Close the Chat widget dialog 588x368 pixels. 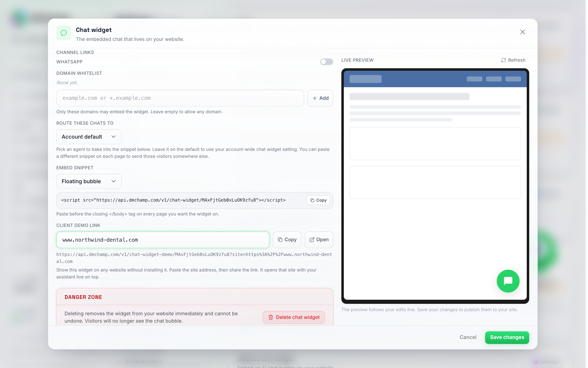522,32
